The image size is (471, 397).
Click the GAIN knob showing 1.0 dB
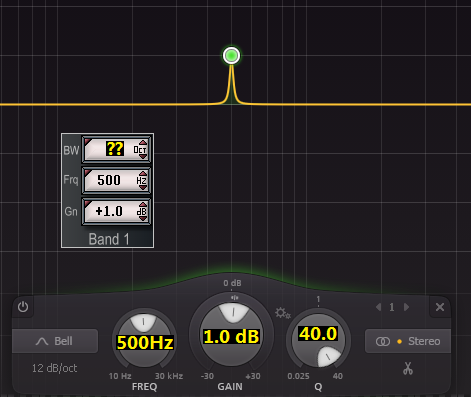tap(231, 335)
